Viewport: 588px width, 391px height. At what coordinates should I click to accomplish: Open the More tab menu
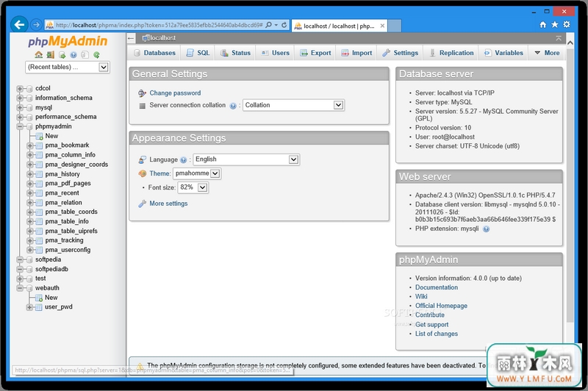point(547,53)
